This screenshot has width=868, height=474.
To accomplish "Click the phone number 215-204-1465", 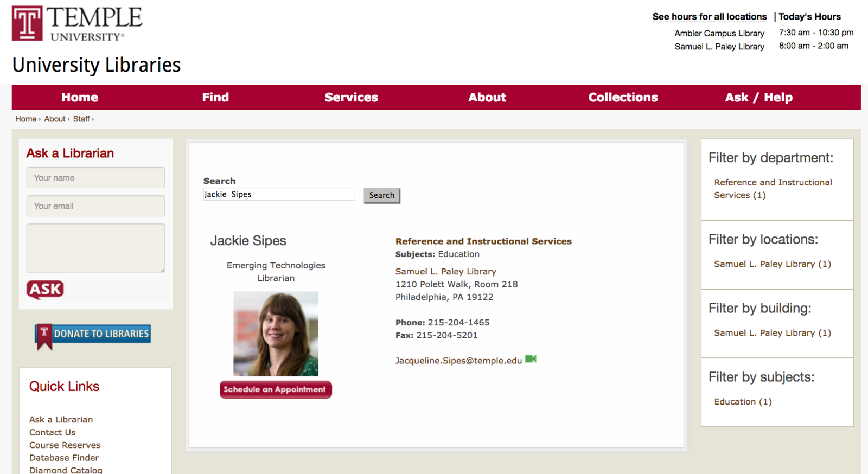I will pos(458,323).
